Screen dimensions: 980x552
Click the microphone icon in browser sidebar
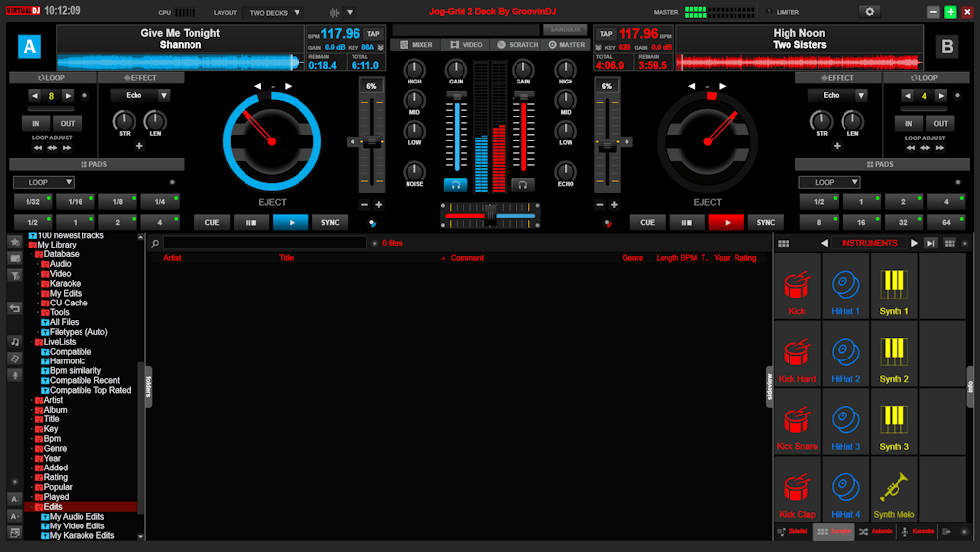click(x=15, y=375)
